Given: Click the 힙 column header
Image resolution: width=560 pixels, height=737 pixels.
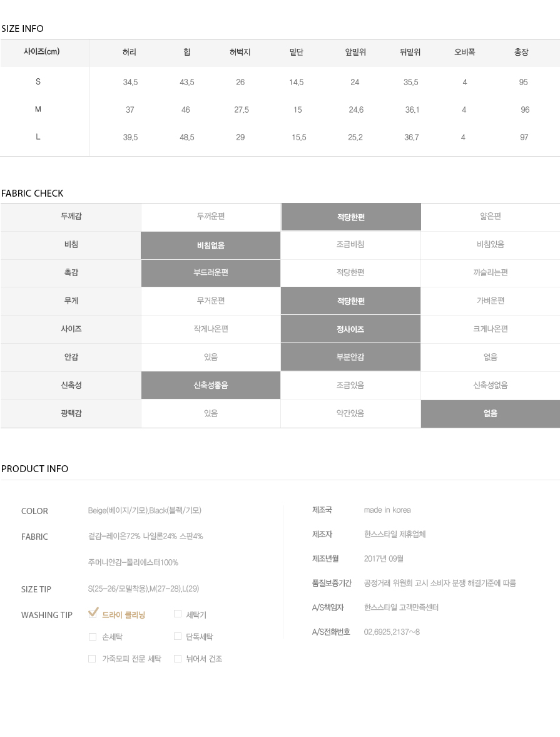Looking at the screenshot, I should (186, 52).
